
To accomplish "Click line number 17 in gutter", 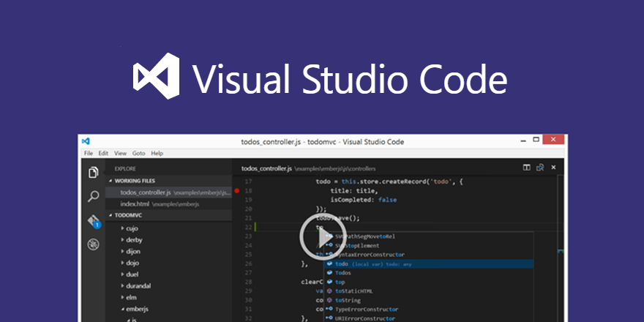I will (x=247, y=181).
